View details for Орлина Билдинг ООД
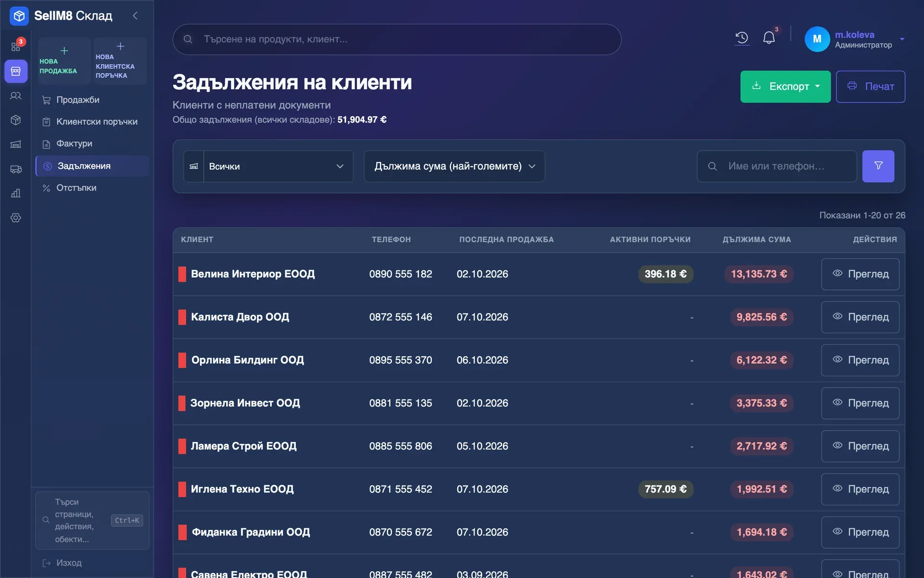Viewport: 924px width, 578px height. 860,360
